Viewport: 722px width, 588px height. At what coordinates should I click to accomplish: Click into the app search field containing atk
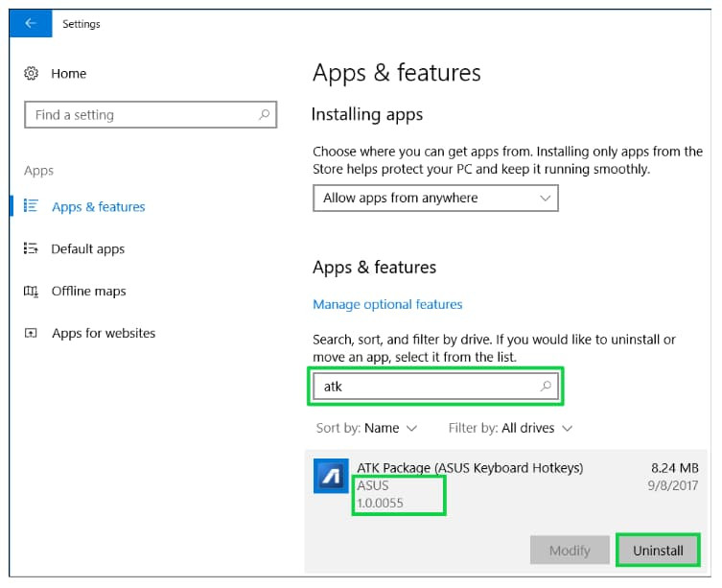[435, 387]
